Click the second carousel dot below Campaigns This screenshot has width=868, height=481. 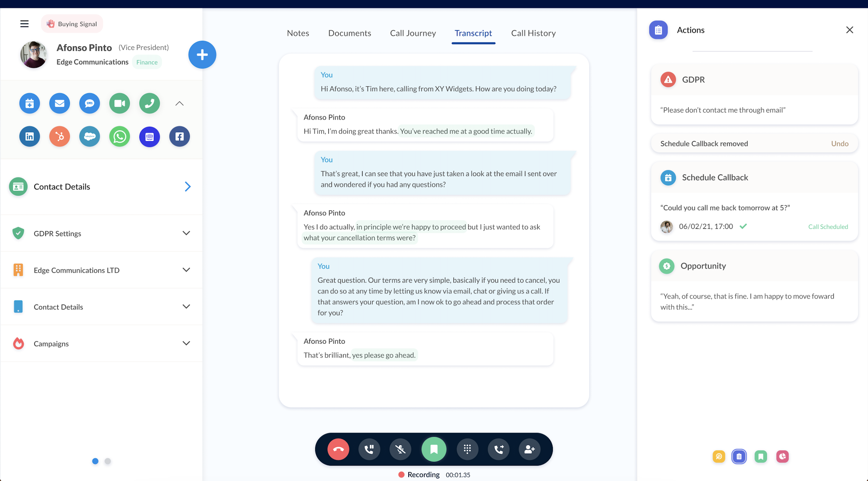[108, 461]
